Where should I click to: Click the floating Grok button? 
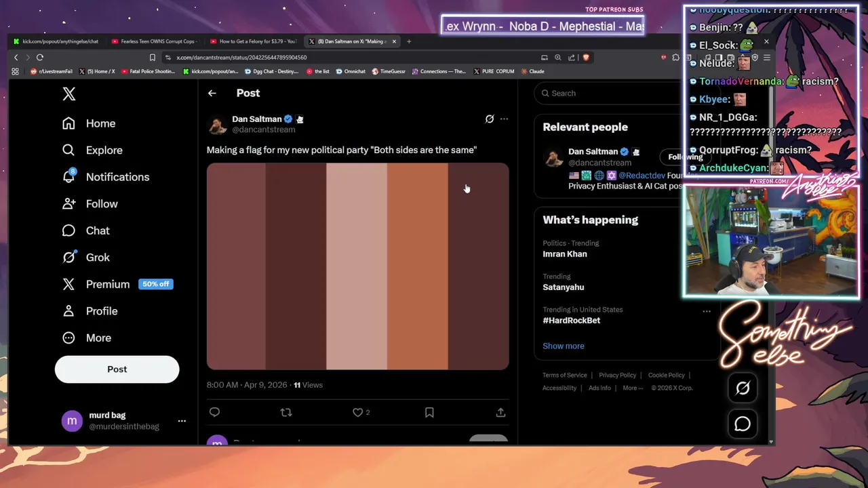743,388
